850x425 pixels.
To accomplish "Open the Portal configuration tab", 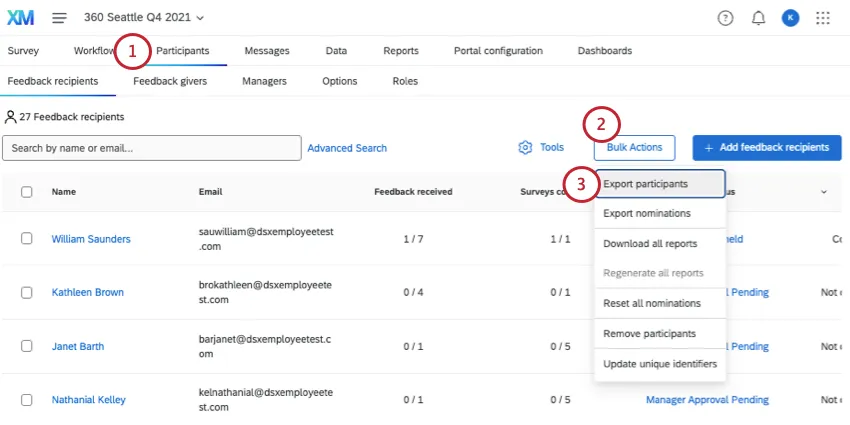I will pos(498,51).
